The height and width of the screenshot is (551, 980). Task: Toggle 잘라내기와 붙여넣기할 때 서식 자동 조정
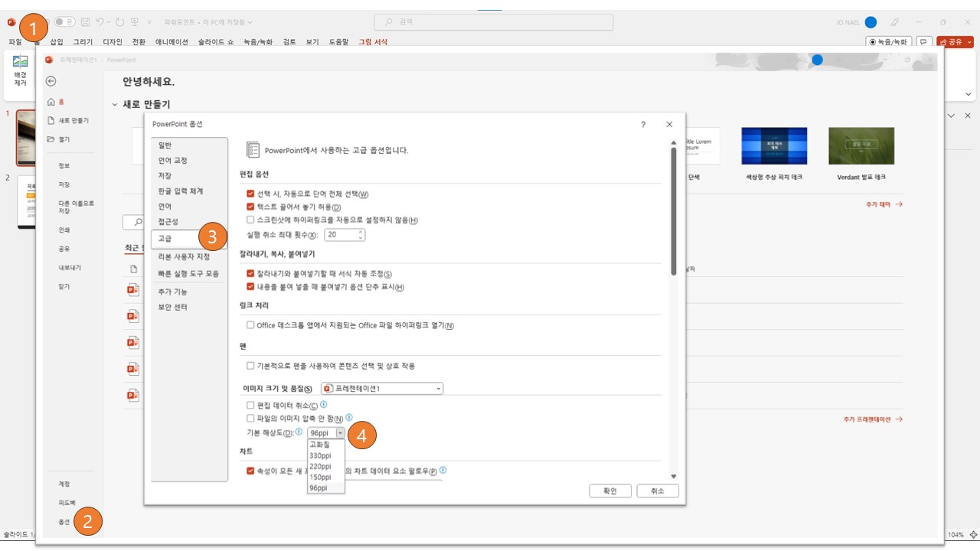coord(250,273)
